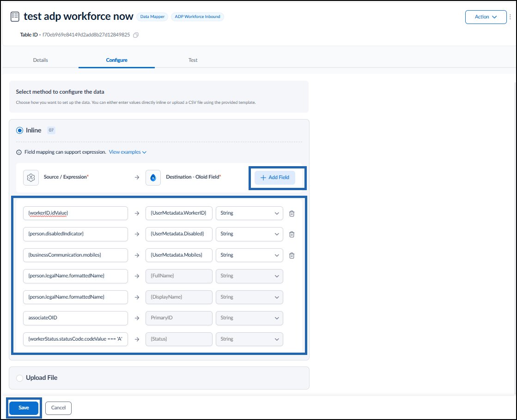Edit the {UserMetadata.Disabled} destination field
517x420 pixels.
[x=179, y=234]
